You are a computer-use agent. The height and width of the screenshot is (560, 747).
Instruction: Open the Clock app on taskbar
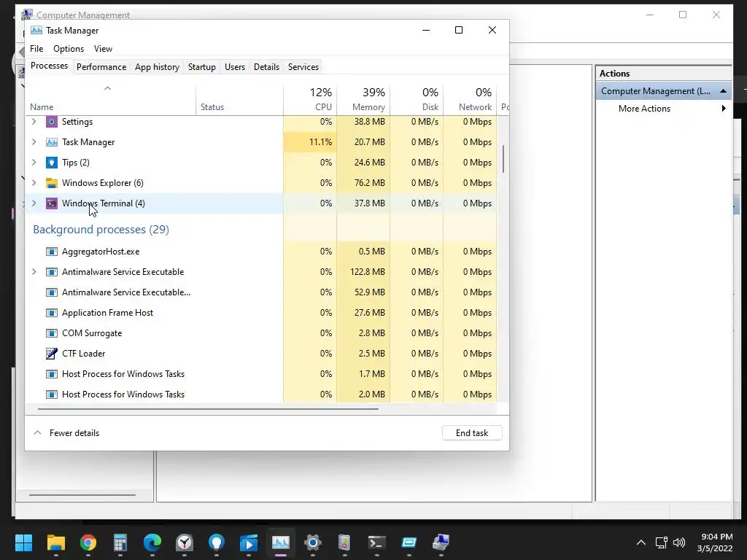[185, 542]
